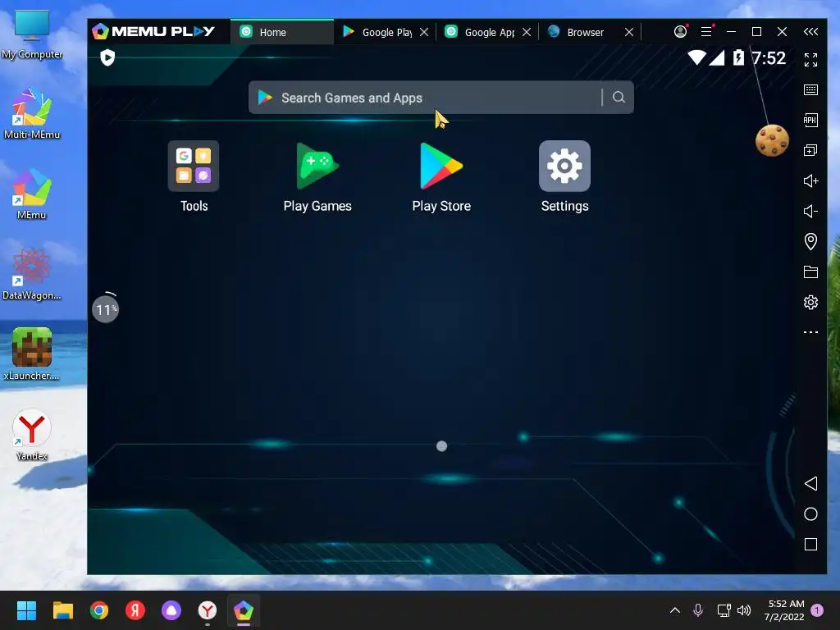Open the GPS location tool

pyautogui.click(x=810, y=242)
